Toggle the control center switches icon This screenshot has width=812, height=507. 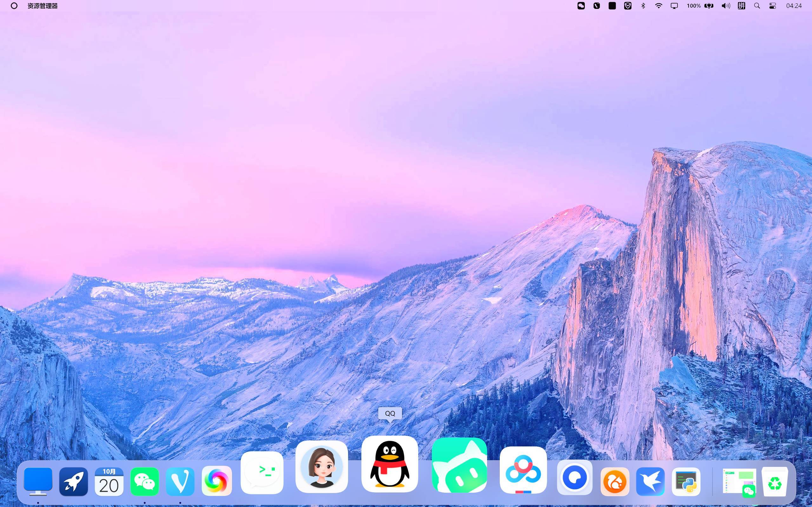pos(772,6)
